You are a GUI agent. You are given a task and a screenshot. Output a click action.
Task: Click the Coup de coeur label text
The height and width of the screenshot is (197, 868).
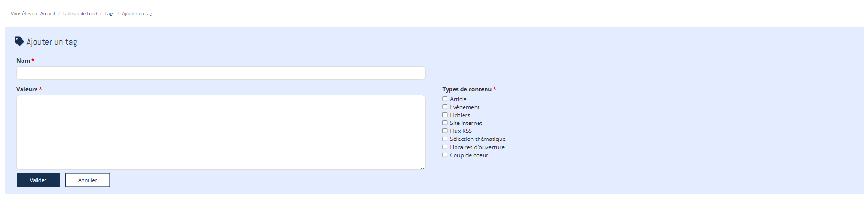(469, 155)
